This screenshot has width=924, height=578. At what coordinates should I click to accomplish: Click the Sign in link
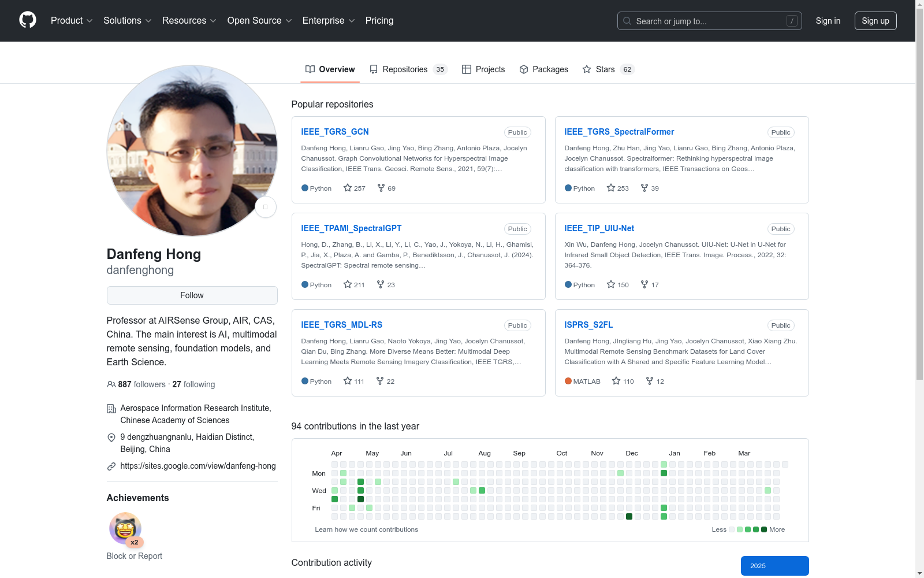(x=828, y=21)
